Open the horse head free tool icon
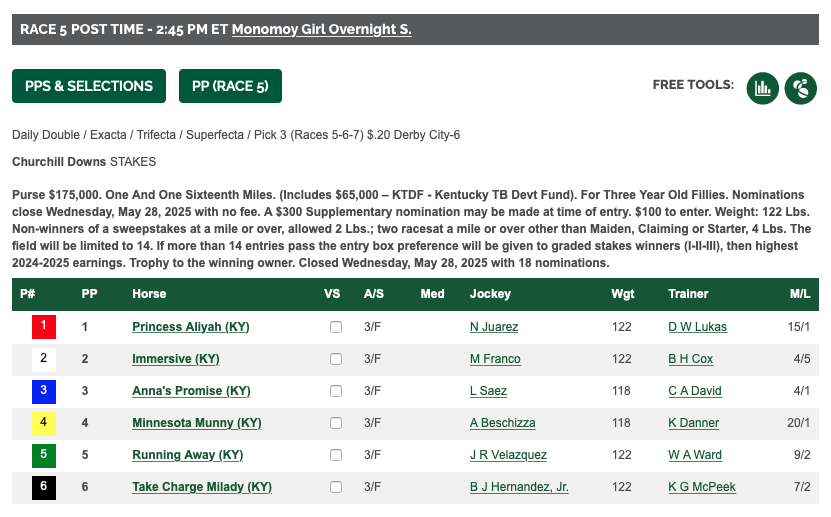The height and width of the screenshot is (517, 831). tap(800, 88)
